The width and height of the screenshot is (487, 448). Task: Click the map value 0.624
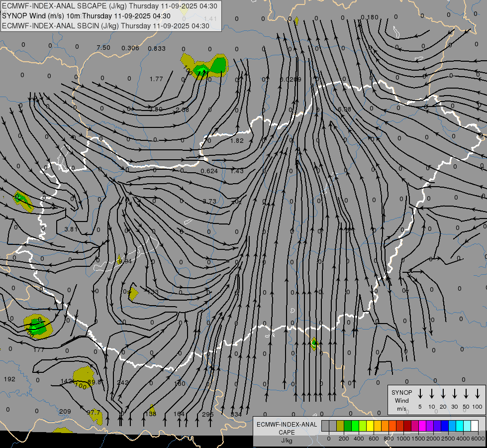(x=209, y=171)
